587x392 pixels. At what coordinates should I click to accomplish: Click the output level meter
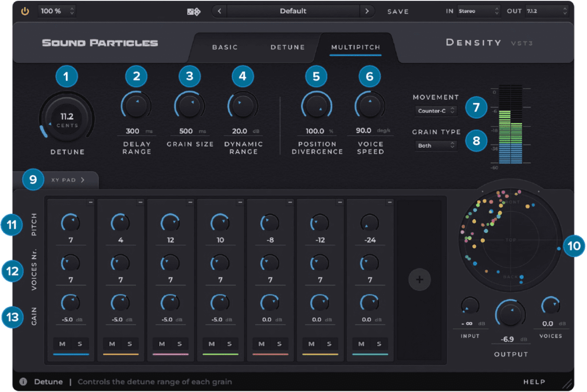click(511, 124)
